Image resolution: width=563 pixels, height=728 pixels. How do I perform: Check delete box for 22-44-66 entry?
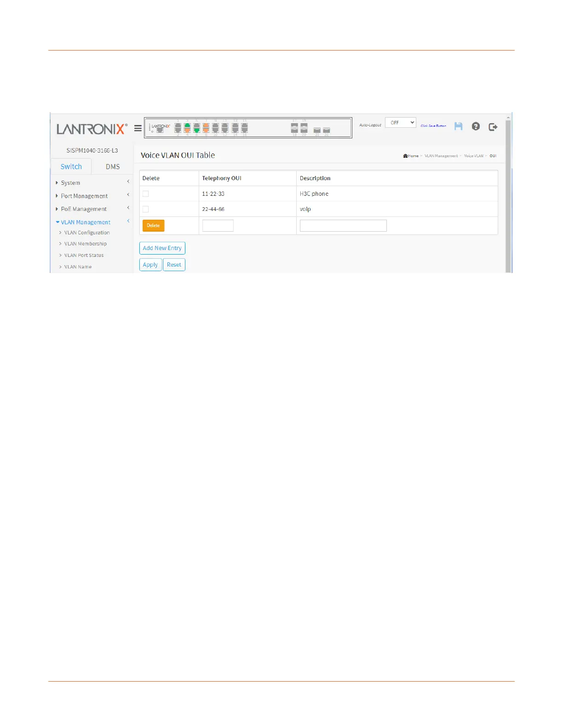tap(145, 209)
